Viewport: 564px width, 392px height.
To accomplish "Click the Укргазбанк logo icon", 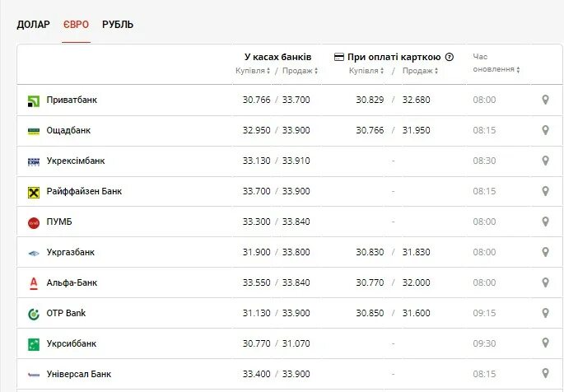I will coord(34,253).
